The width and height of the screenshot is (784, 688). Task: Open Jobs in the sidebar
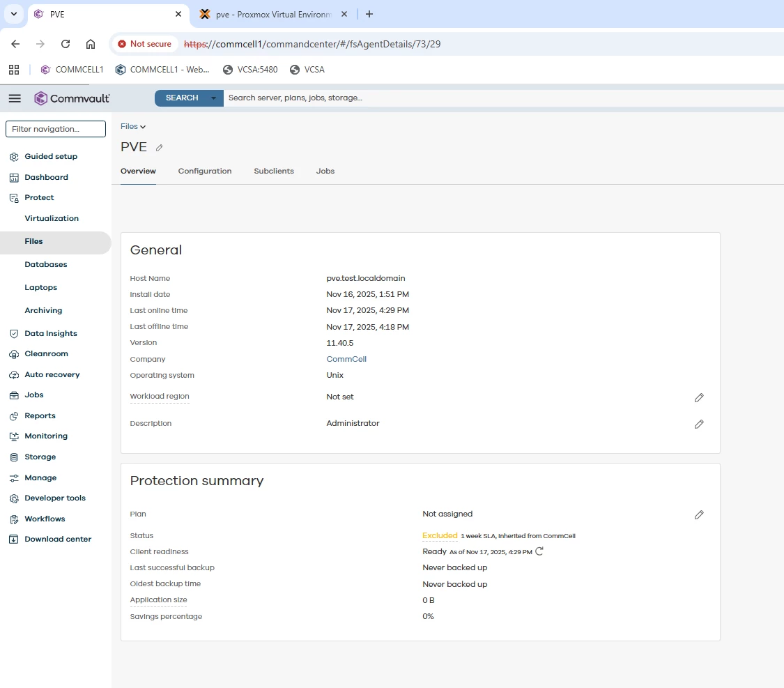point(34,395)
